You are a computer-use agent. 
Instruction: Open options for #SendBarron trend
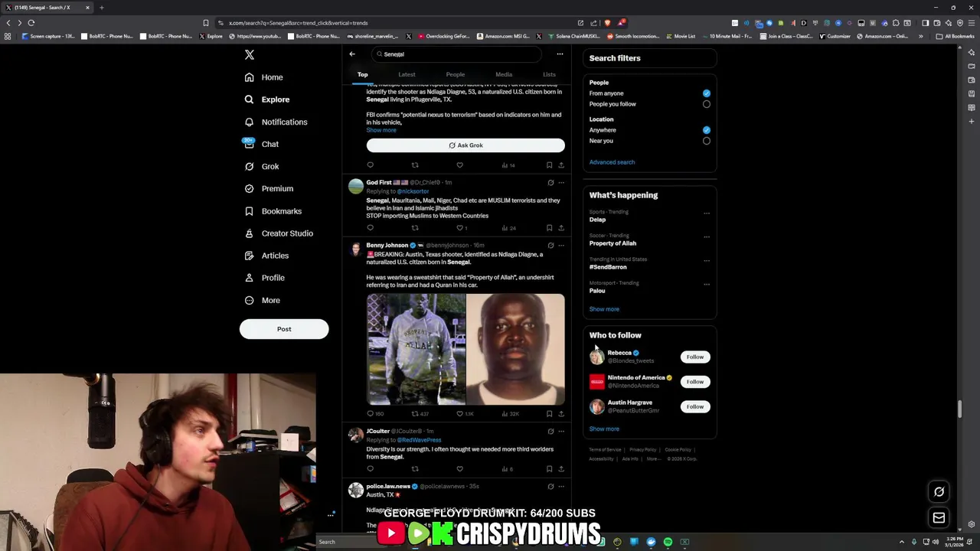pos(707,261)
